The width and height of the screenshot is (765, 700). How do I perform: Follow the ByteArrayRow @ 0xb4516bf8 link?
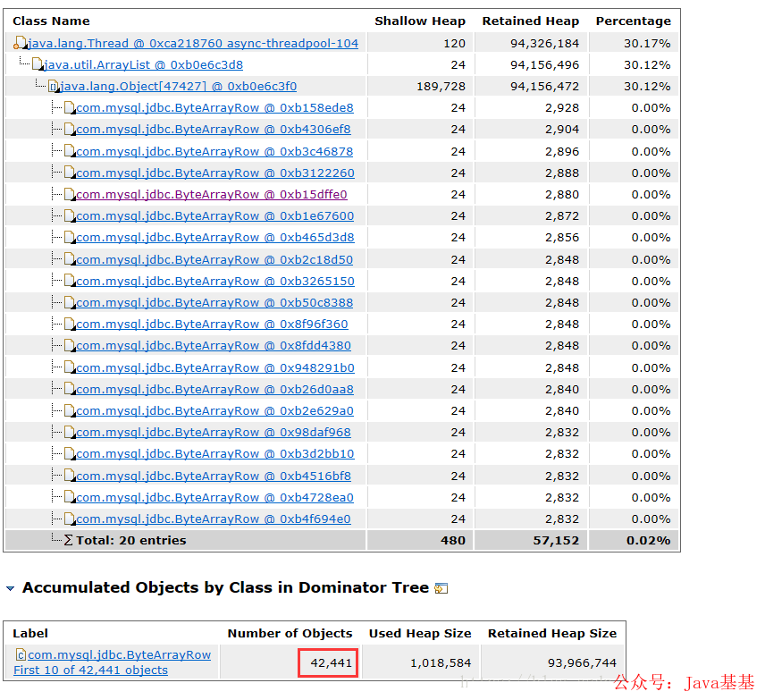point(214,476)
